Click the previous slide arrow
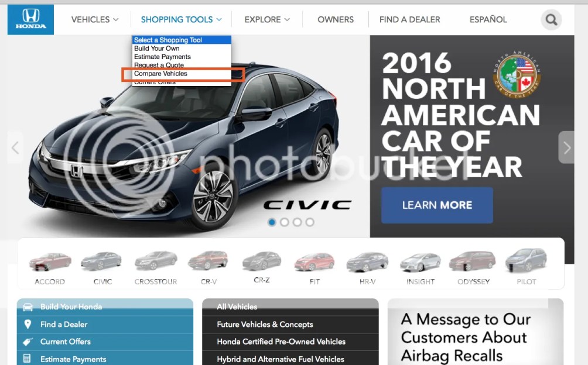Screen dimensions: 588x365 (x=15, y=147)
